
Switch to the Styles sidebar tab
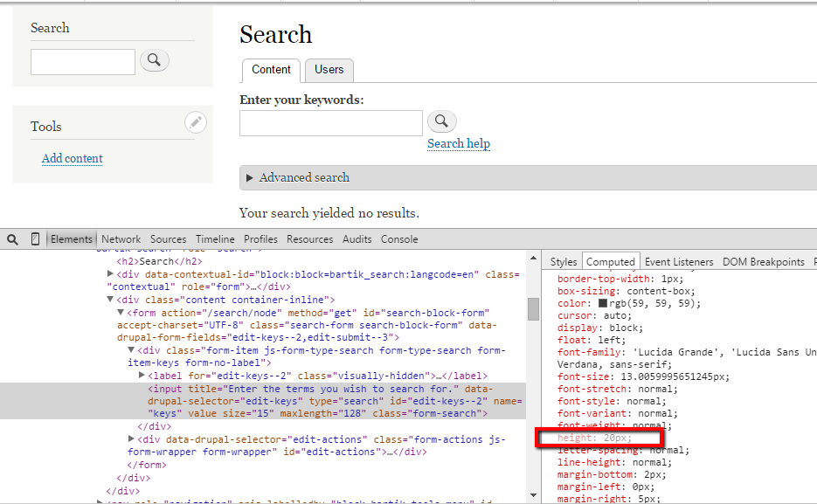click(564, 262)
